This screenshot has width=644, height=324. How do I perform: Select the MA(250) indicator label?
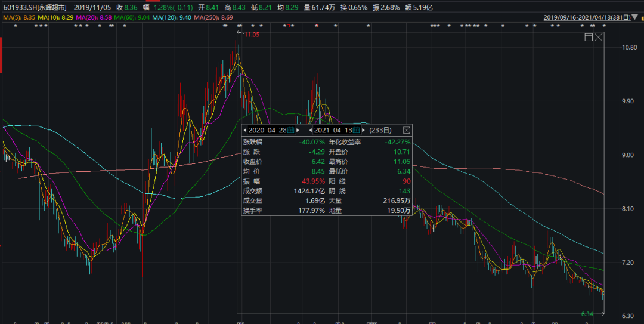[213, 17]
